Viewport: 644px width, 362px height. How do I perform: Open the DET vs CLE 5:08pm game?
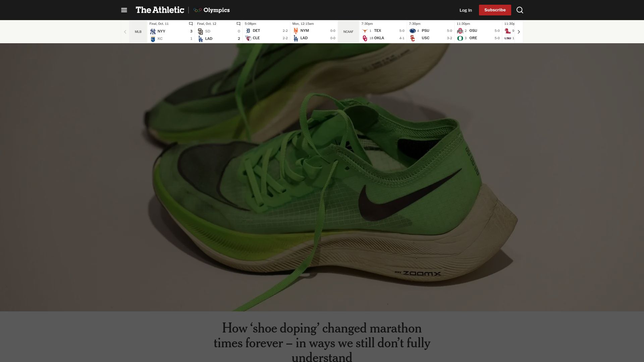(x=266, y=32)
